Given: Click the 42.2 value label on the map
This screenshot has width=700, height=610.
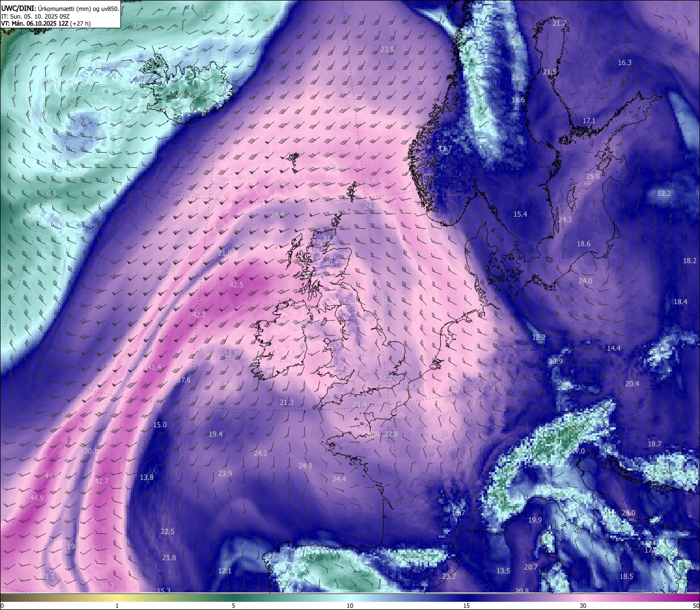Looking at the screenshot, I should tap(199, 315).
